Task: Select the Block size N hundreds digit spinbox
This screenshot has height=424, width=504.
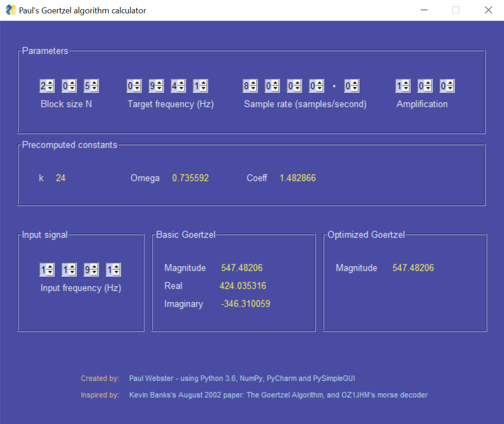Action: pos(47,86)
